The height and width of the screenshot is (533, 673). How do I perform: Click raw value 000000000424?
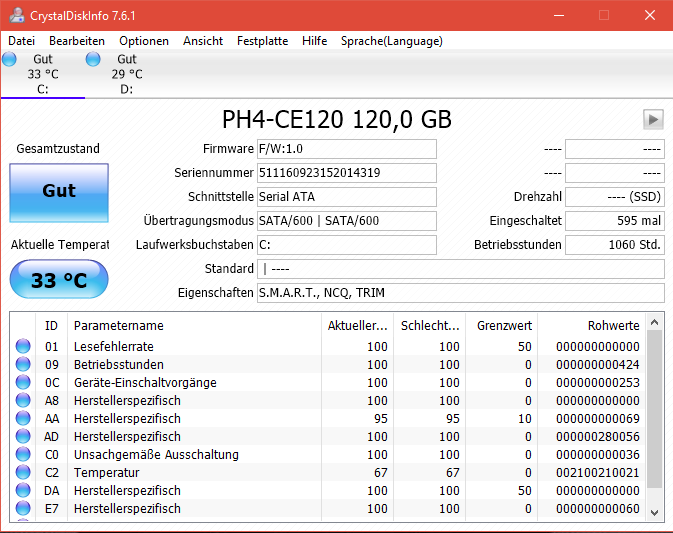coord(597,364)
